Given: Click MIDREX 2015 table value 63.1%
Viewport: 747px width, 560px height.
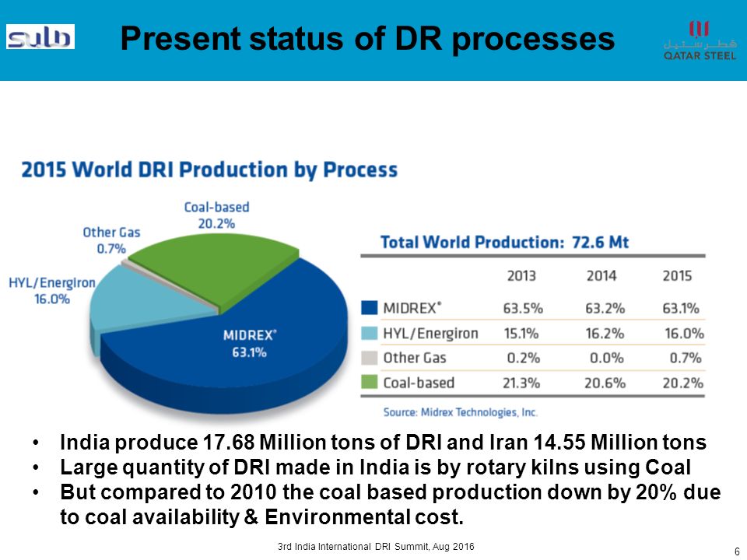Looking at the screenshot, I should point(680,309).
